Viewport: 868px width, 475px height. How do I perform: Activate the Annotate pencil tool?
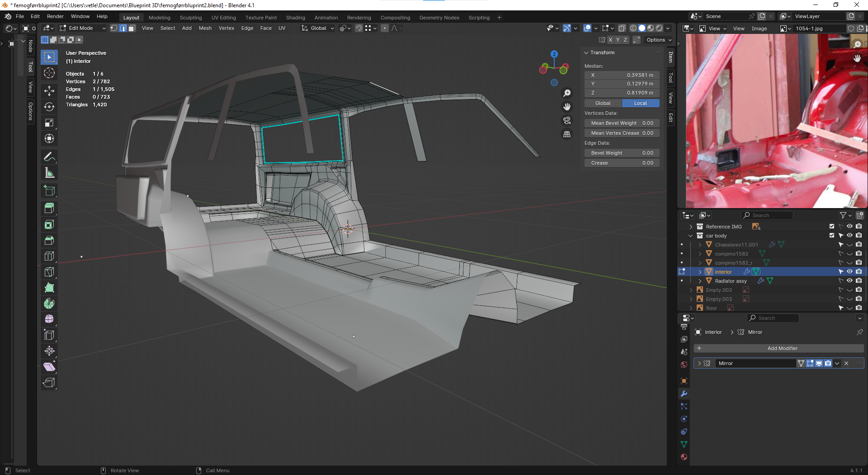[49, 157]
